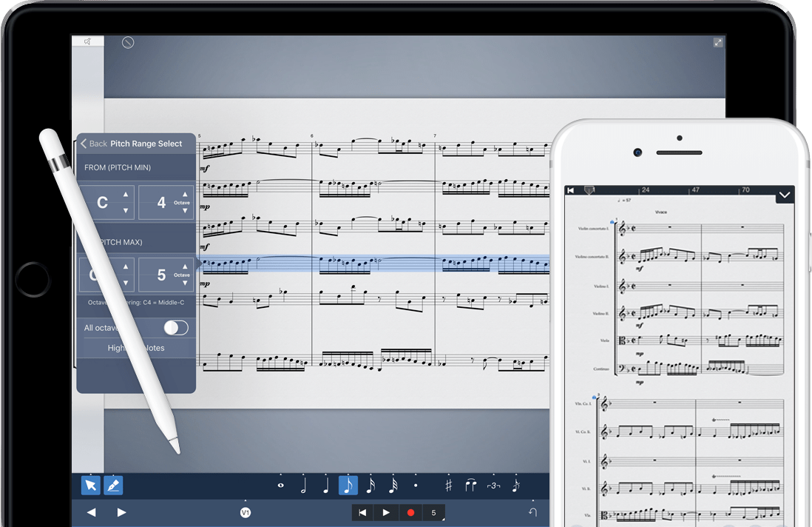Screen dimensions: 812x527
Task: Enable the All octaves switch
Action: tap(178, 328)
